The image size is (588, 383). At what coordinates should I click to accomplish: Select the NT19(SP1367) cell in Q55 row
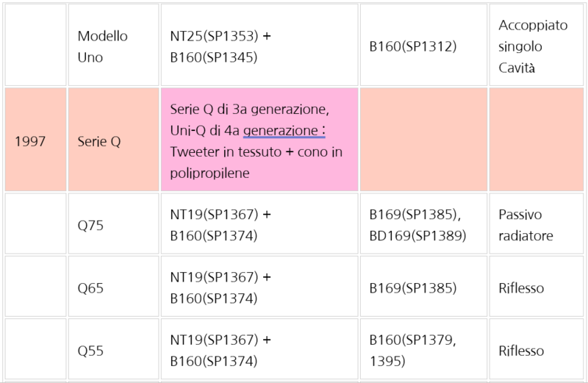[x=259, y=351]
